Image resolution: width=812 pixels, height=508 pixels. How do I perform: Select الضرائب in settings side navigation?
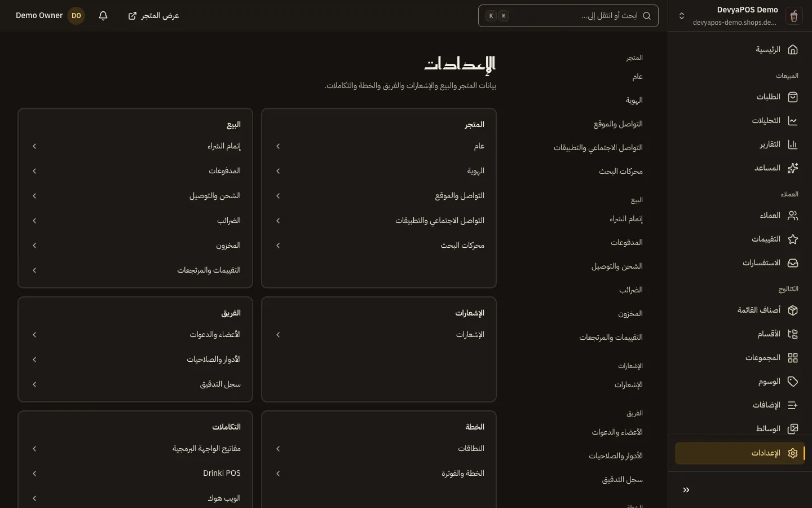tap(631, 290)
